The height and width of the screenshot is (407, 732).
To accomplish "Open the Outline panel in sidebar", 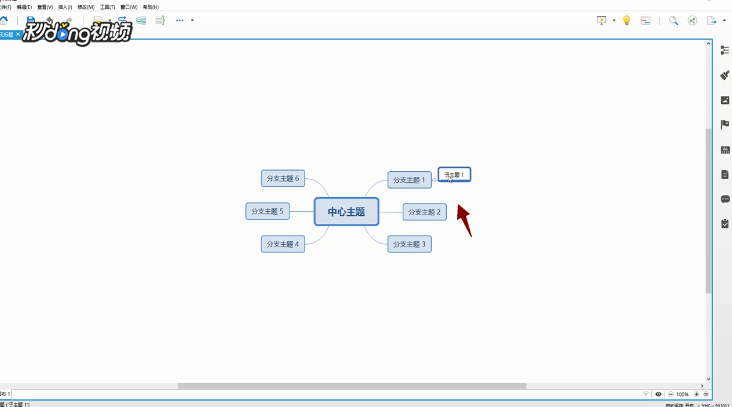I will click(x=725, y=50).
